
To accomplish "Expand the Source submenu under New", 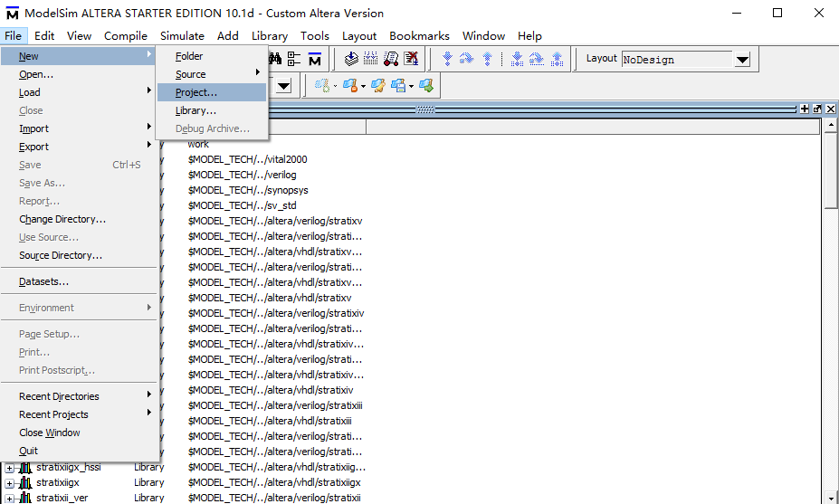I will click(x=212, y=74).
